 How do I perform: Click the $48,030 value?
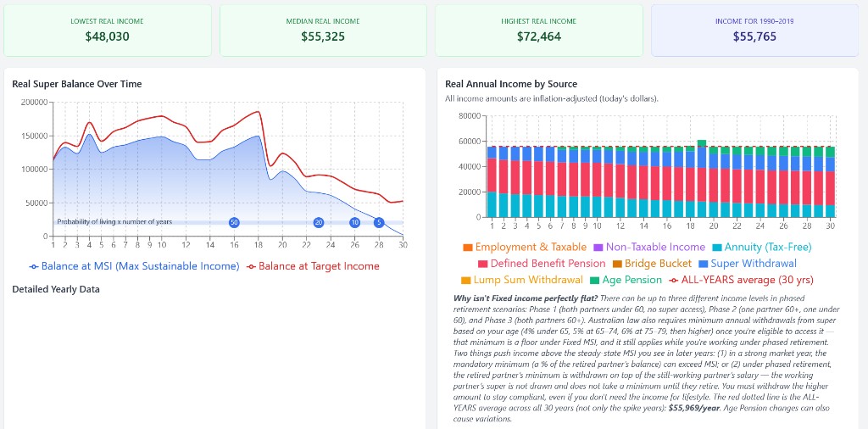108,37
